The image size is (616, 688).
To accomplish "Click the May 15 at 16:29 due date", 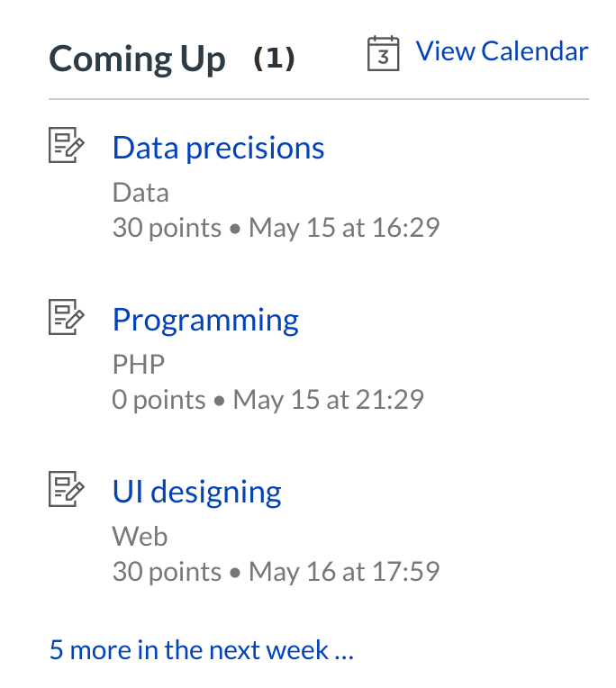I will point(344,227).
